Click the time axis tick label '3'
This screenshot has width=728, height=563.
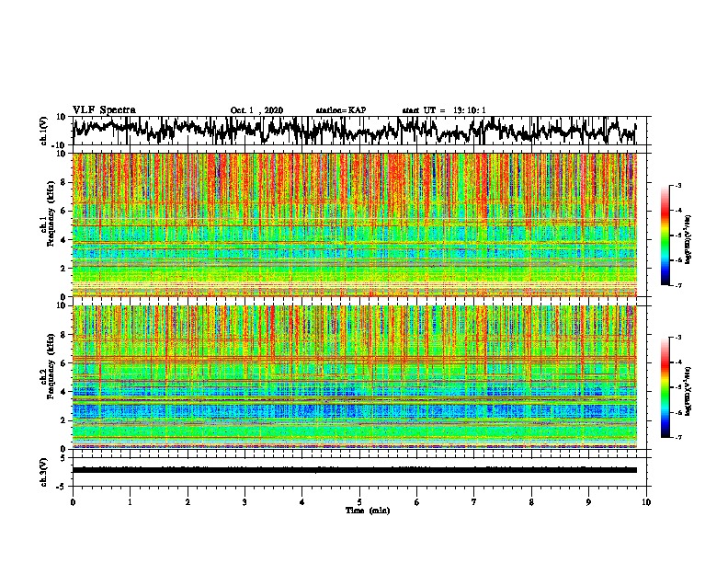coord(245,502)
